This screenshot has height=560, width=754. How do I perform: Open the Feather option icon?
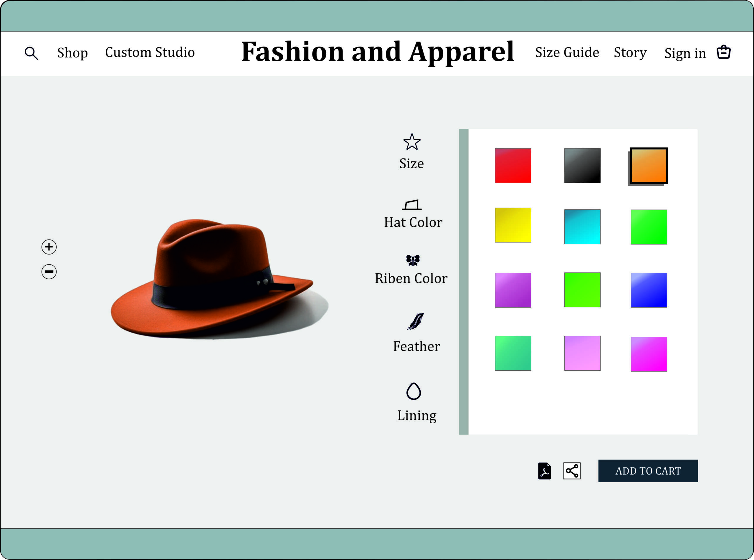pos(416,321)
